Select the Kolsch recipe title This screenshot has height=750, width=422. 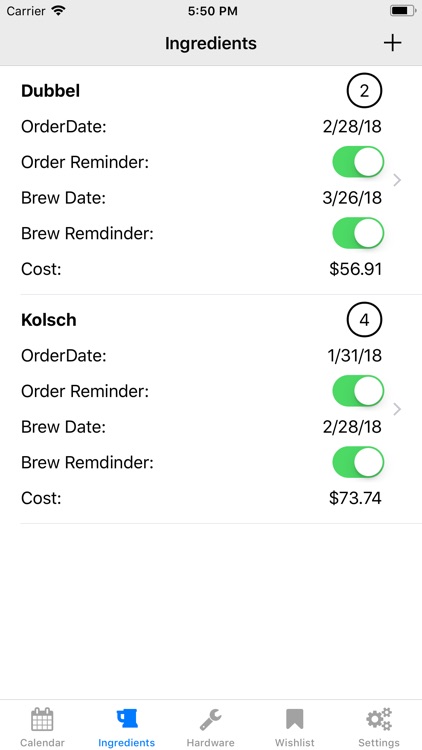click(x=48, y=320)
